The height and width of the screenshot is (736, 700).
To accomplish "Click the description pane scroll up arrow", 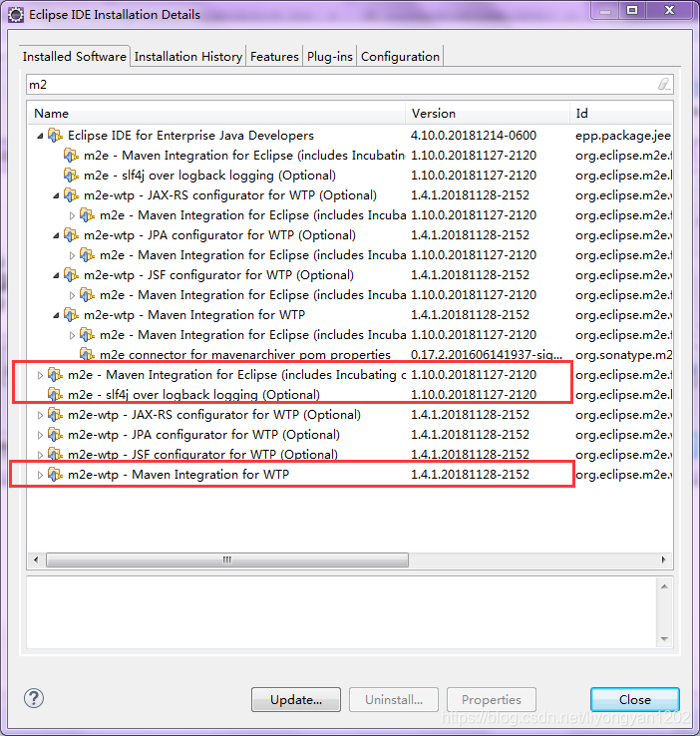I will point(664,586).
